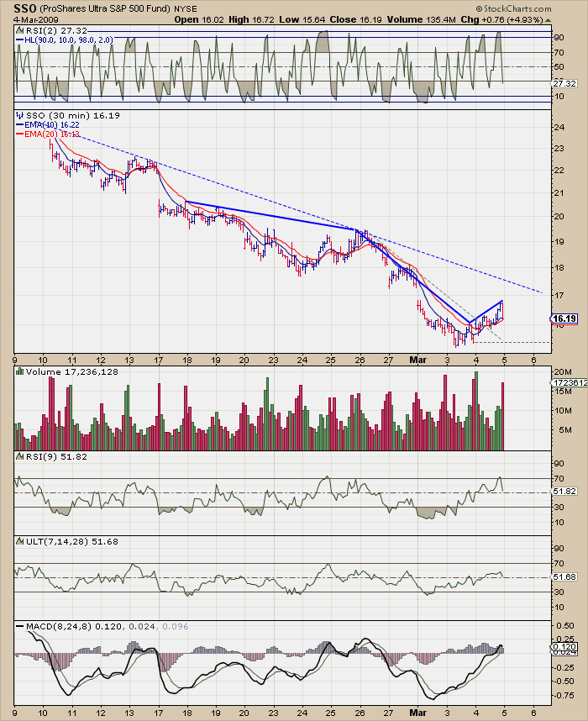588x721 pixels.
Task: Click the ULT(7,14,28) indicator panel icon
Action: [x=20, y=542]
